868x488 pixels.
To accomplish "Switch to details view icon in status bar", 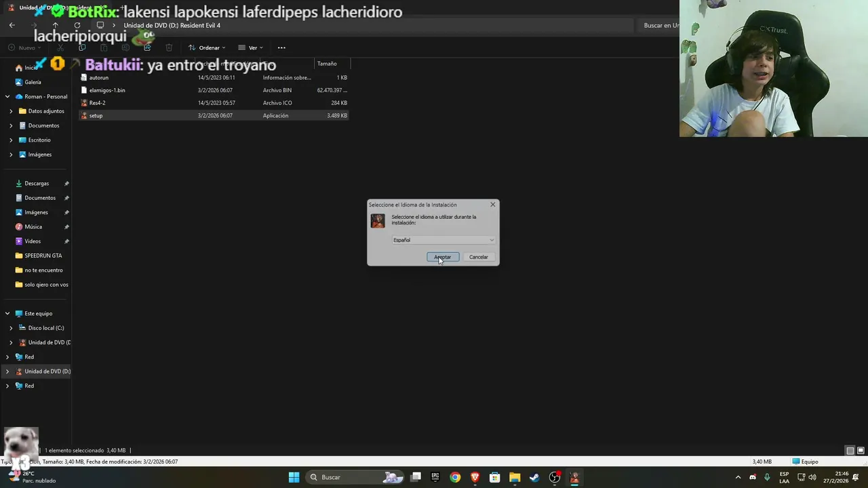I will tap(850, 451).
